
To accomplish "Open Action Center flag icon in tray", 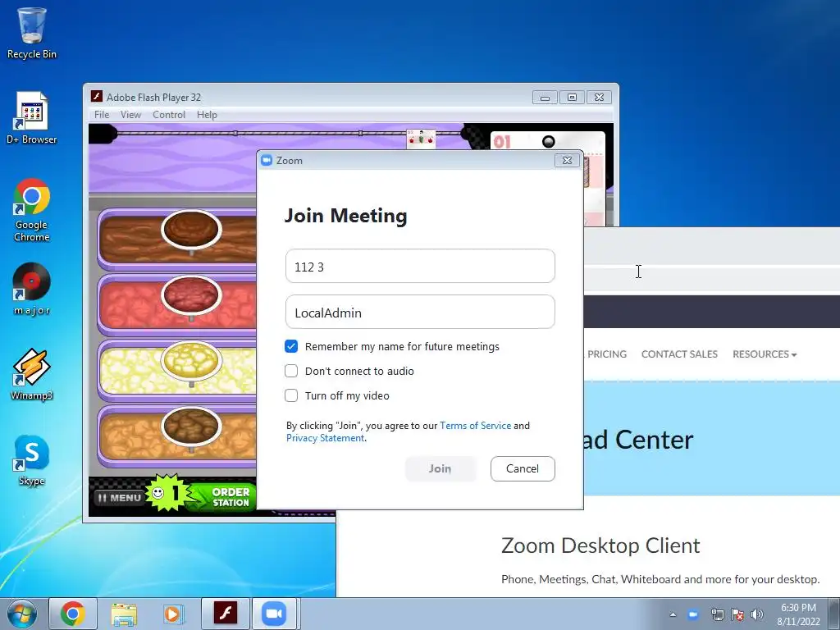I will click(x=737, y=614).
